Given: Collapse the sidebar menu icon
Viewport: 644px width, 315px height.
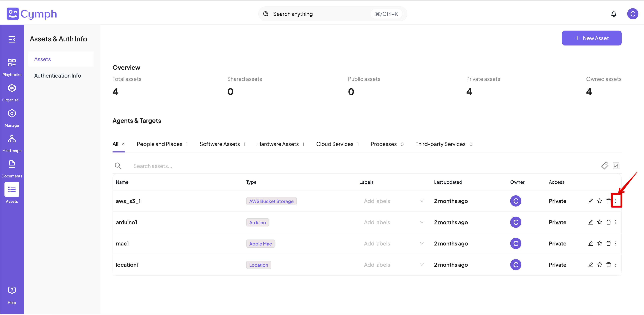Looking at the screenshot, I should 12,39.
